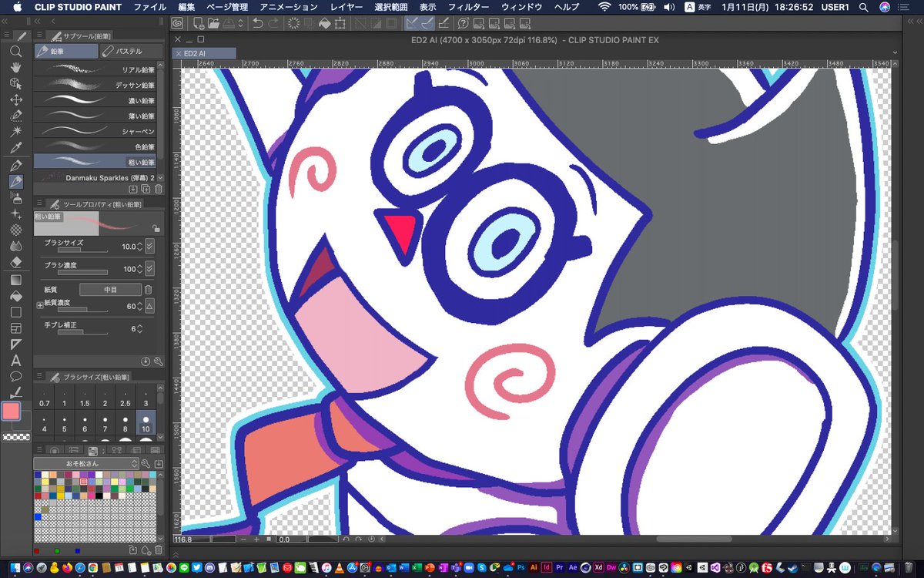Image resolution: width=924 pixels, height=578 pixels.
Task: Select the Blend tool
Action: coord(15,246)
